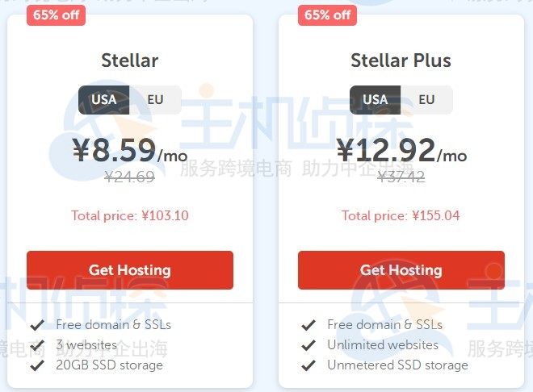Click checkmark icon next to 3 websites
Image resolution: width=533 pixels, height=392 pixels.
tap(36, 345)
